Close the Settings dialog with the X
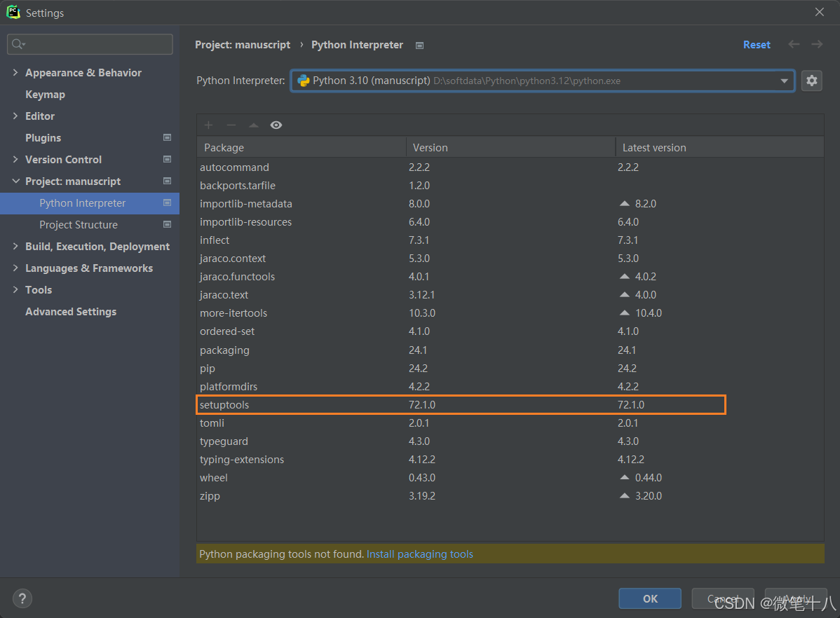The image size is (840, 618). pos(820,12)
